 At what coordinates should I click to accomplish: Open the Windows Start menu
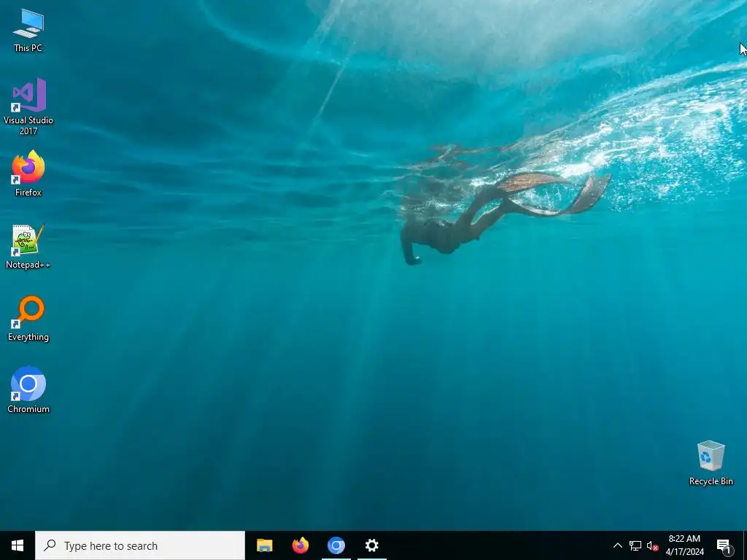[18, 545]
